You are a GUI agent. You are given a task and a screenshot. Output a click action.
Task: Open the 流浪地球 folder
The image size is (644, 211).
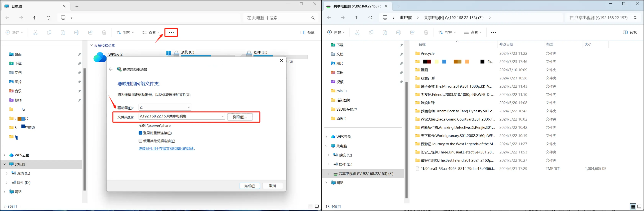(x=427, y=103)
